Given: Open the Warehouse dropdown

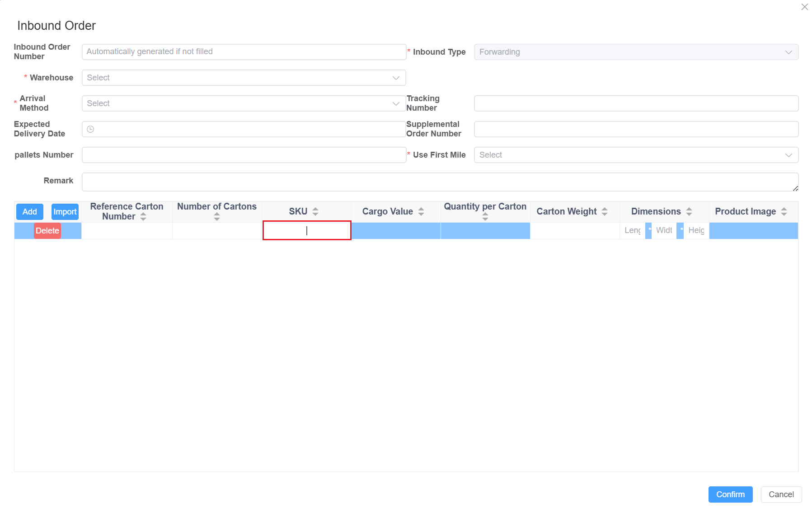Looking at the screenshot, I should pos(244,78).
